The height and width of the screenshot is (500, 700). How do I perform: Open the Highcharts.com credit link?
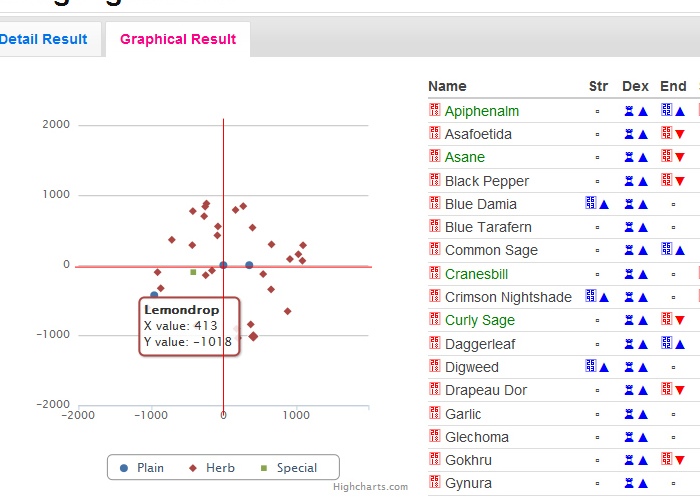(371, 487)
